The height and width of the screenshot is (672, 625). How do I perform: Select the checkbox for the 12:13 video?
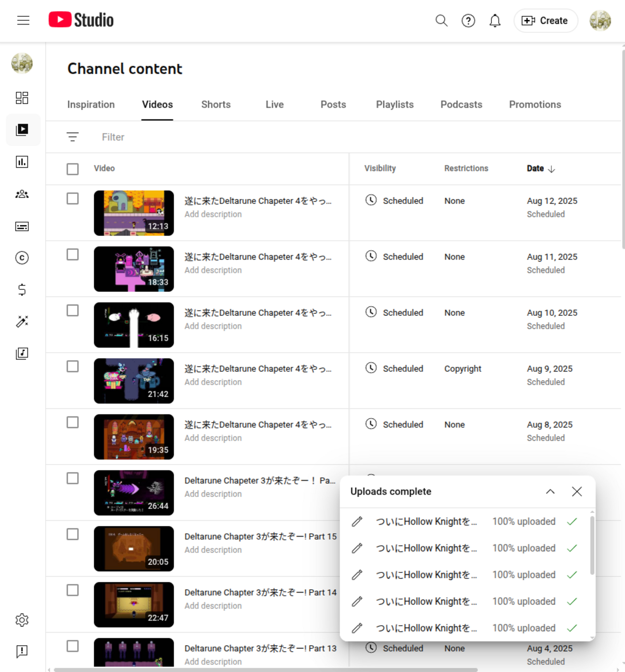[73, 199]
